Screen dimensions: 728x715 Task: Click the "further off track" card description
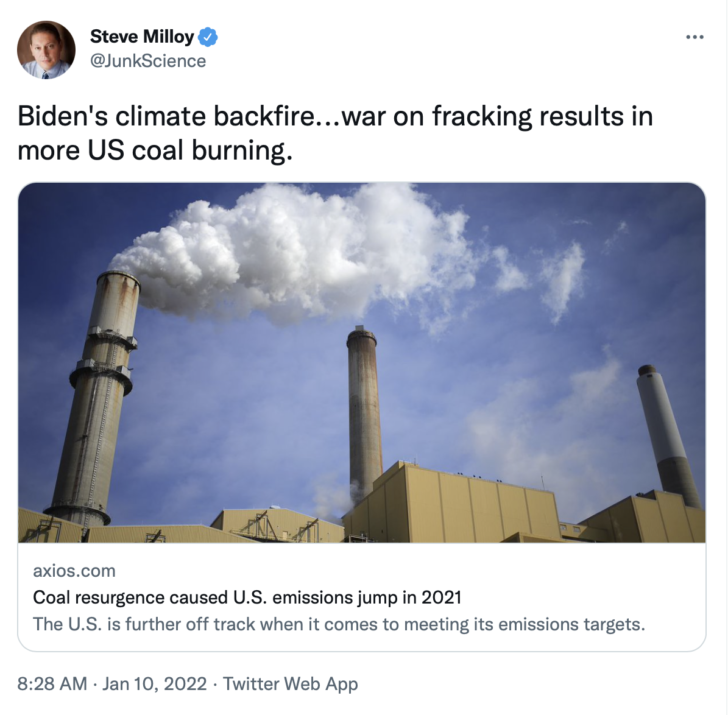[x=339, y=624]
